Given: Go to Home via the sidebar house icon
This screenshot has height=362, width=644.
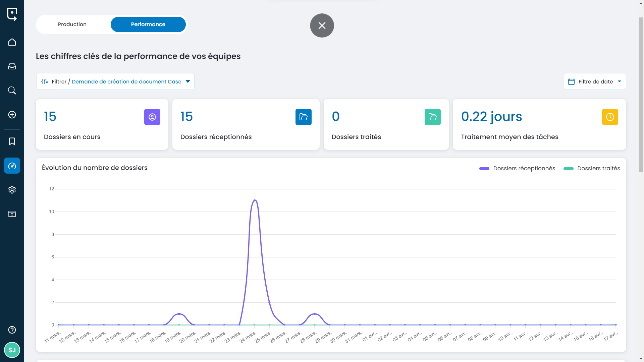Looking at the screenshot, I should coord(12,42).
